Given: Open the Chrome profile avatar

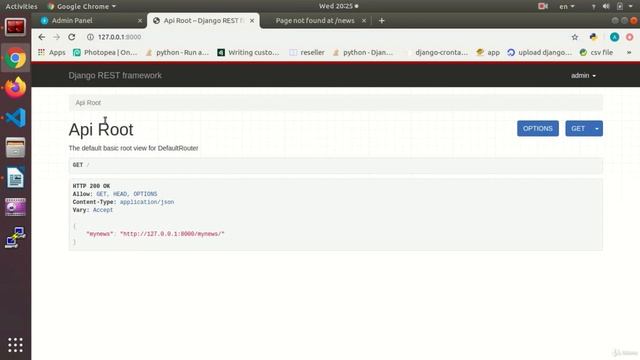Looking at the screenshot, I should [x=614, y=37].
